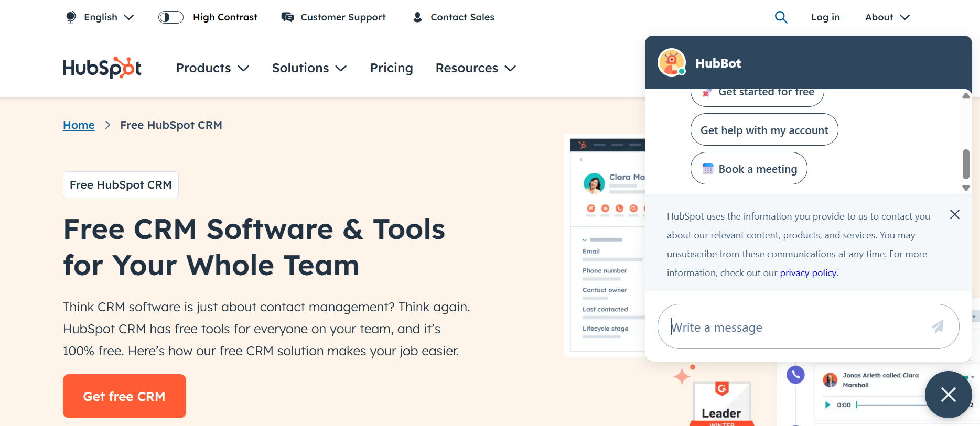
Task: Open the Pricing page
Action: click(392, 68)
